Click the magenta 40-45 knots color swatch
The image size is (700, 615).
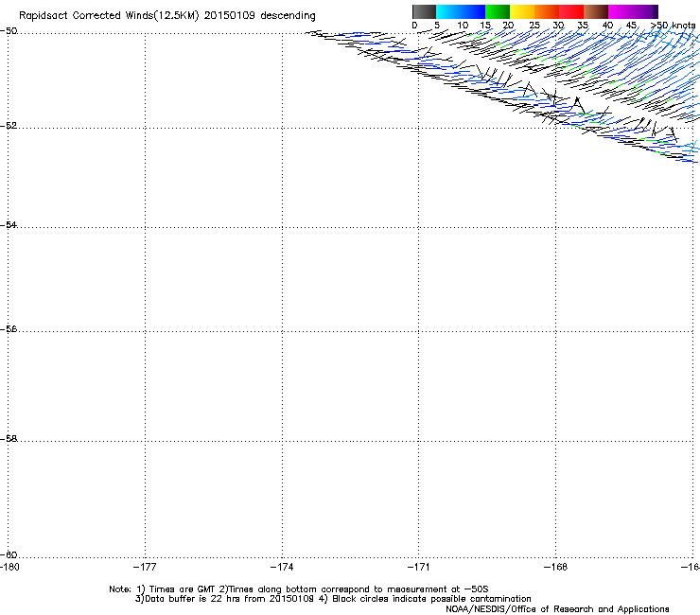(x=621, y=11)
